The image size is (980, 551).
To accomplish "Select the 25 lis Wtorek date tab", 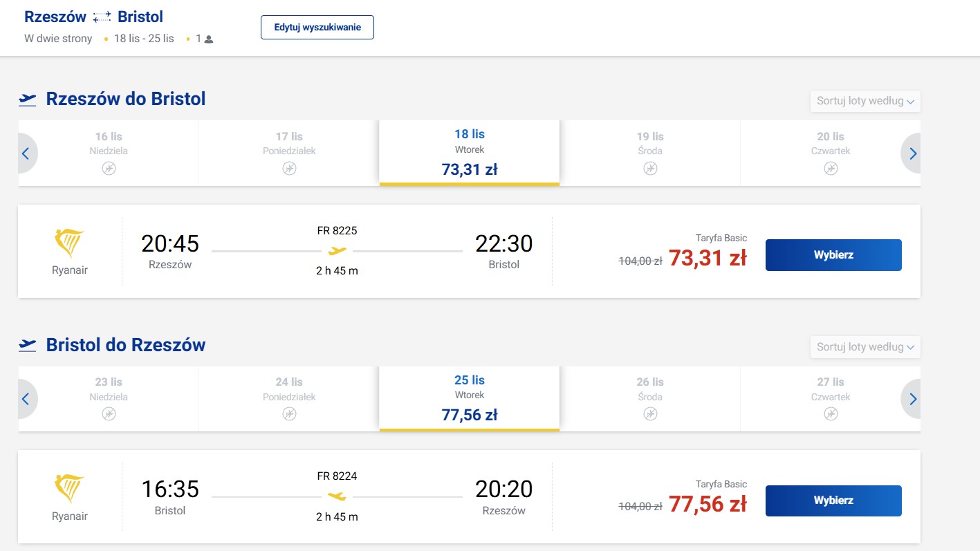I will (469, 399).
